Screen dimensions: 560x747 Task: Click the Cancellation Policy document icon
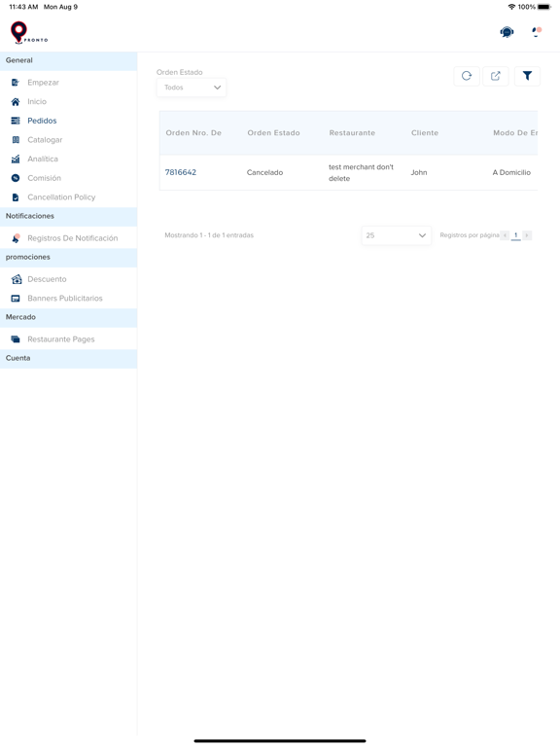pos(16,196)
